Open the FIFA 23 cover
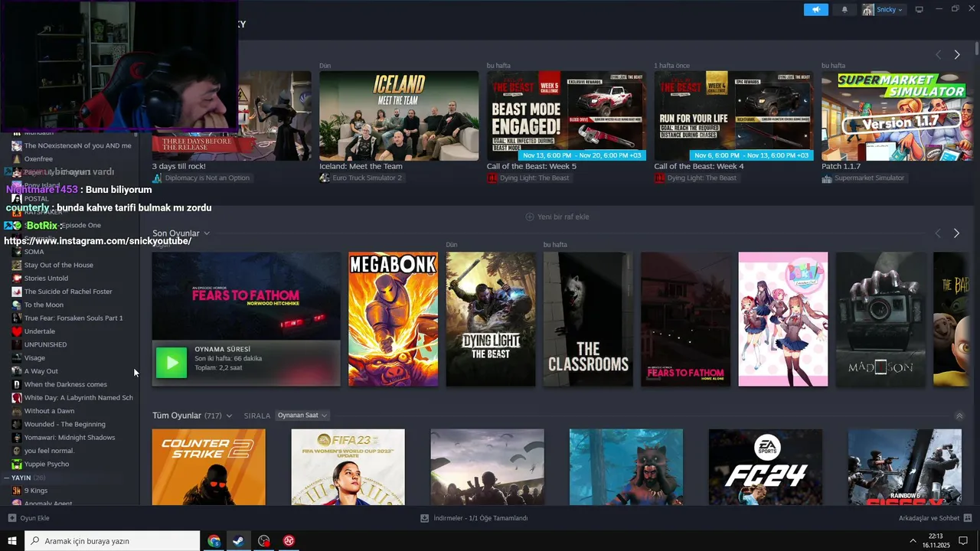 [x=348, y=467]
